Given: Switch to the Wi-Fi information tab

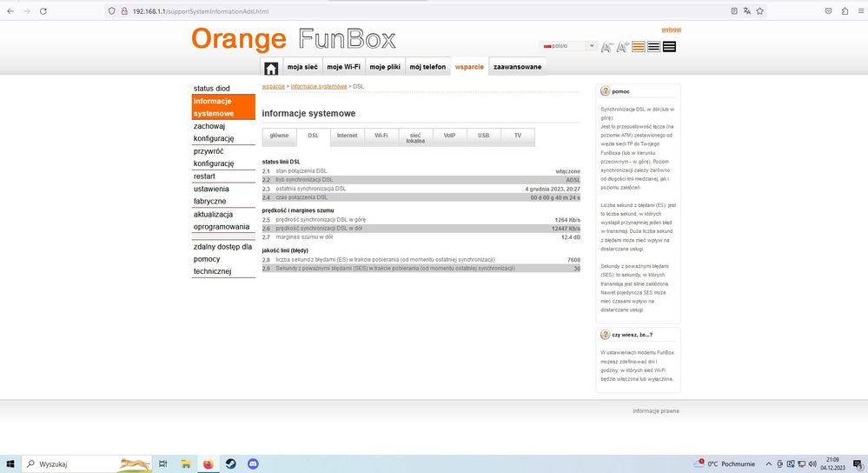Looking at the screenshot, I should point(381,136).
